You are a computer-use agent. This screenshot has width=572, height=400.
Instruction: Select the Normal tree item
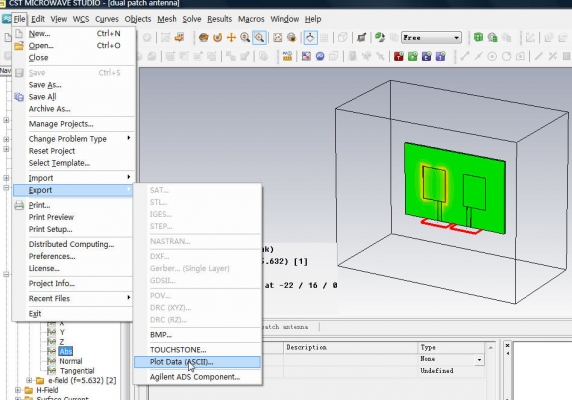click(71, 361)
